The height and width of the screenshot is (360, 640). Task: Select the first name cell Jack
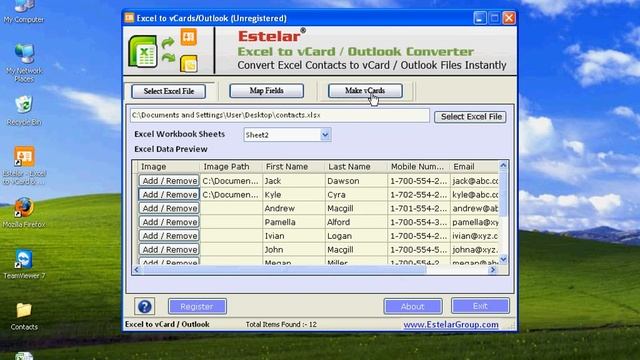click(294, 181)
